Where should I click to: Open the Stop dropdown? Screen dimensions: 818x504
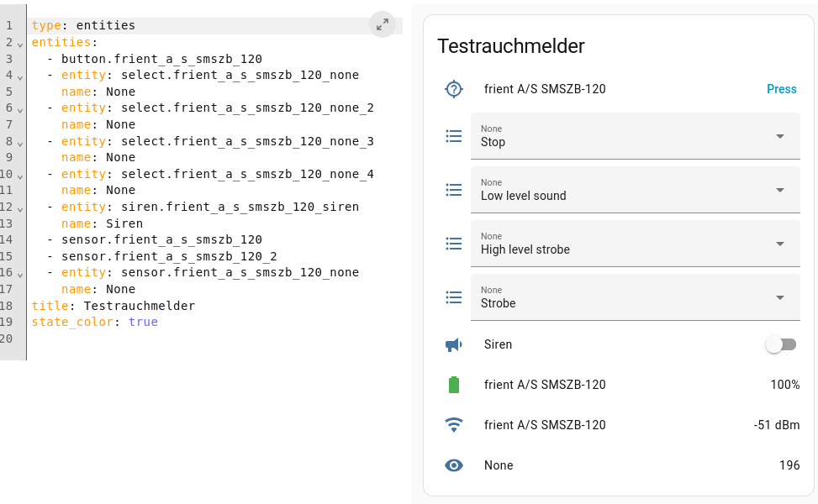[635, 136]
